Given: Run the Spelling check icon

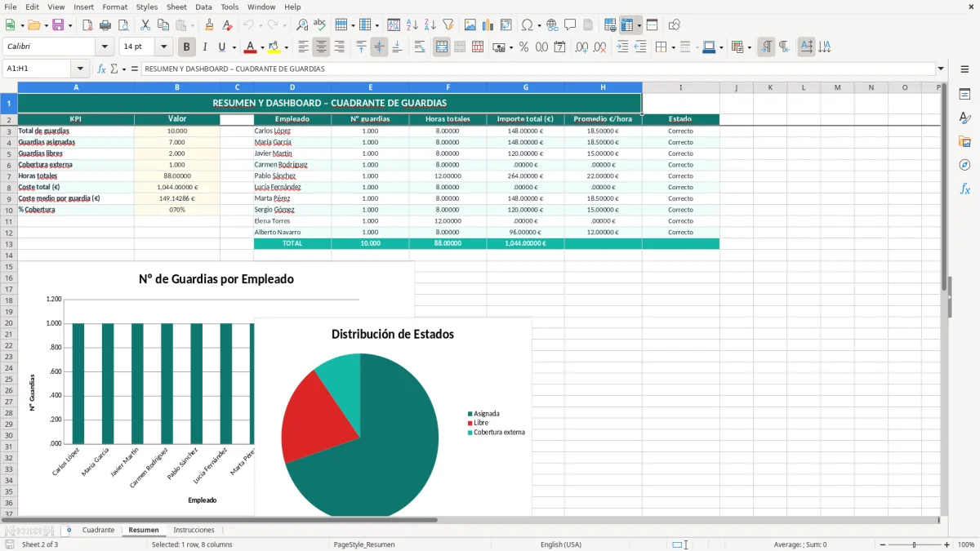Looking at the screenshot, I should pyautogui.click(x=320, y=25).
